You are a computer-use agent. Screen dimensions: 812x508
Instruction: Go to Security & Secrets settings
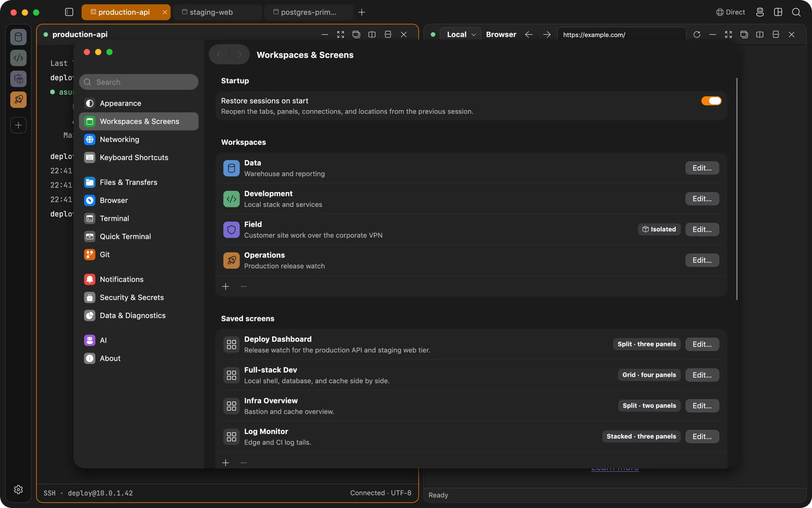(x=139, y=297)
